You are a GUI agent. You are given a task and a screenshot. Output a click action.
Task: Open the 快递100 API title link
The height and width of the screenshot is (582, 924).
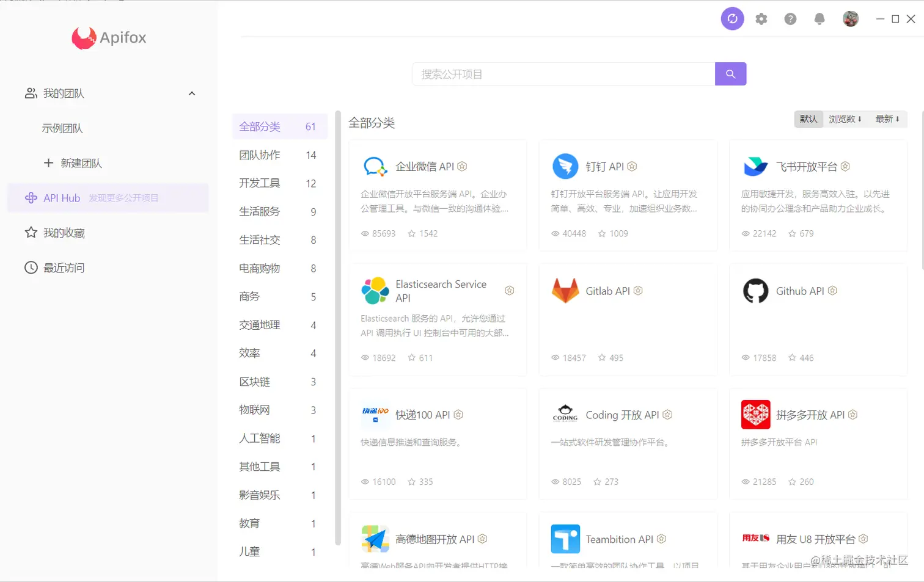point(422,415)
